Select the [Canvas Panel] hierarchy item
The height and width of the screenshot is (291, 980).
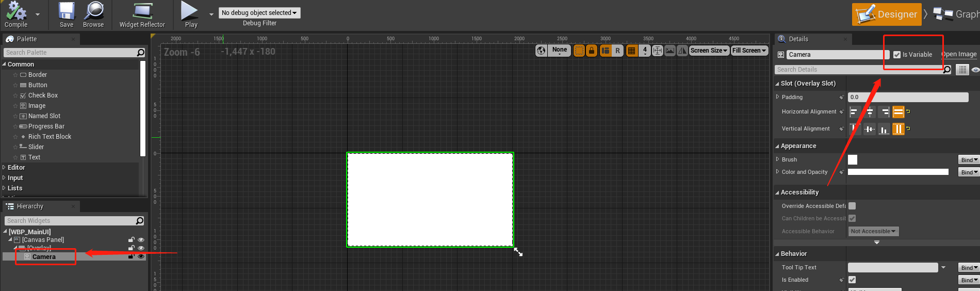(x=43, y=240)
